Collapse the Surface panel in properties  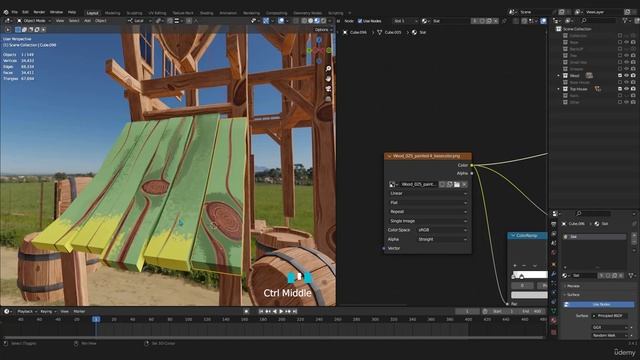[x=573, y=295]
